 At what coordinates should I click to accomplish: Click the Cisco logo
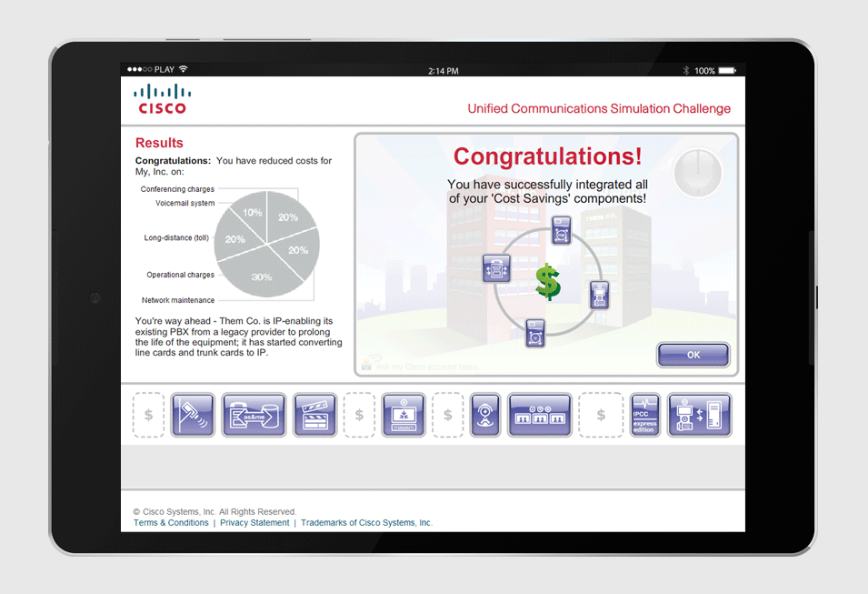(x=162, y=99)
